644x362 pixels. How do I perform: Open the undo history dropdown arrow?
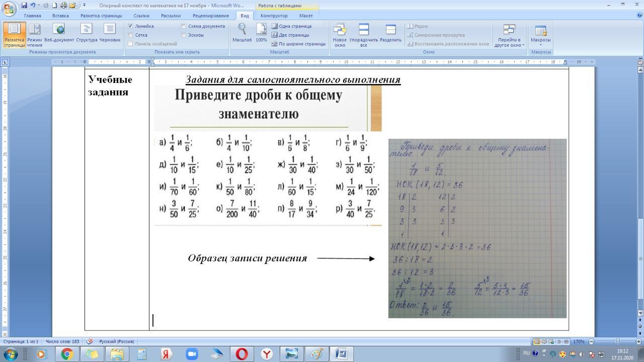point(38,5)
